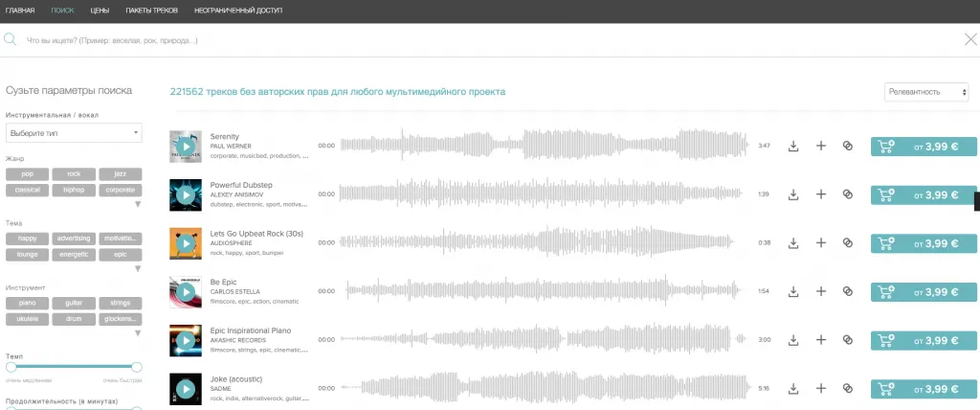
Task: Toggle the pop genre filter
Action: tap(27, 174)
